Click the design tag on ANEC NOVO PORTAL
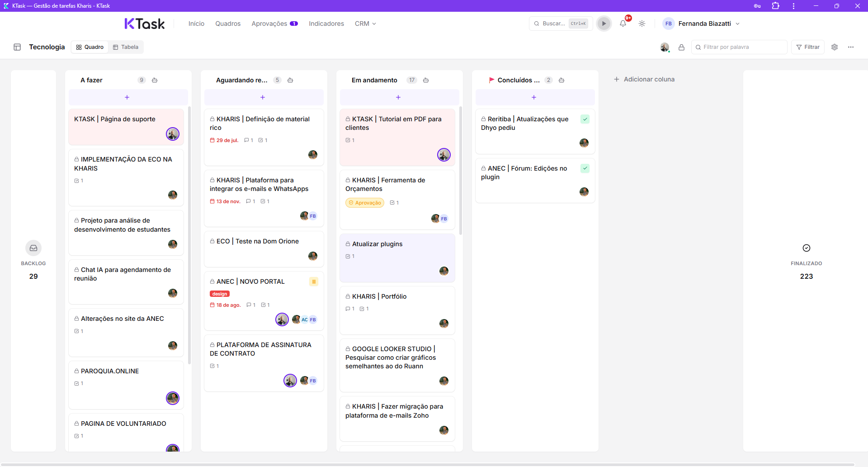Image resolution: width=868 pixels, height=467 pixels. tap(220, 294)
